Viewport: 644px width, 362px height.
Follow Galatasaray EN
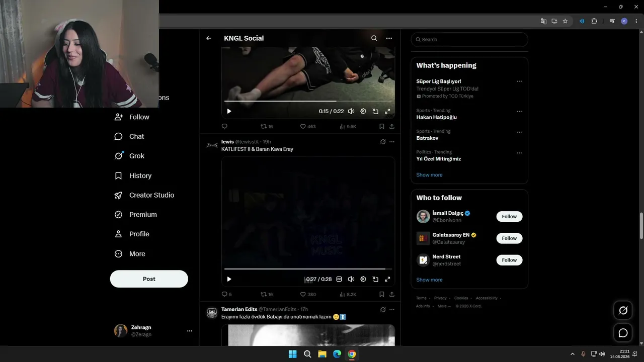click(x=509, y=238)
